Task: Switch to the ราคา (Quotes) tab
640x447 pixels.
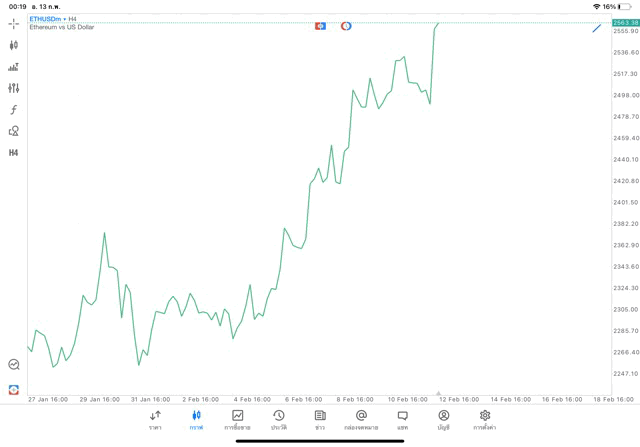Action: click(155, 420)
